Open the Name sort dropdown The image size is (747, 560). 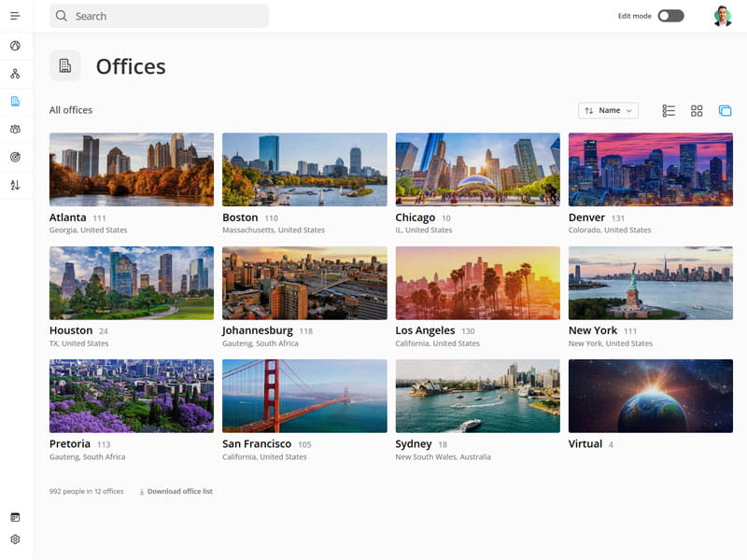tap(608, 110)
